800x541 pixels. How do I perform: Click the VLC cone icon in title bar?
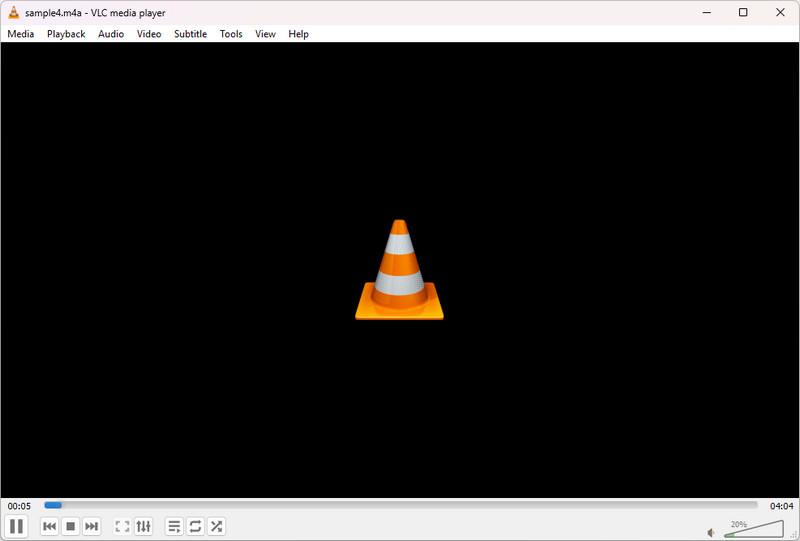14,13
